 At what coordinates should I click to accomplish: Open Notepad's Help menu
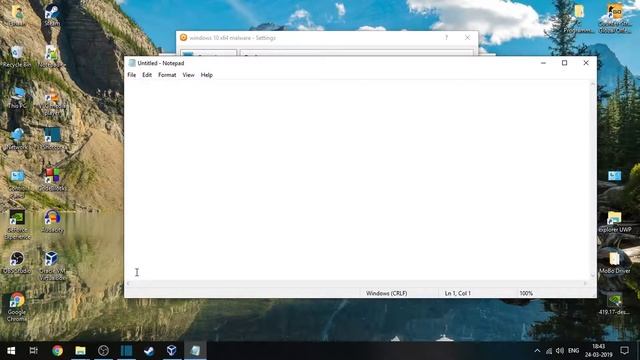pos(207,75)
